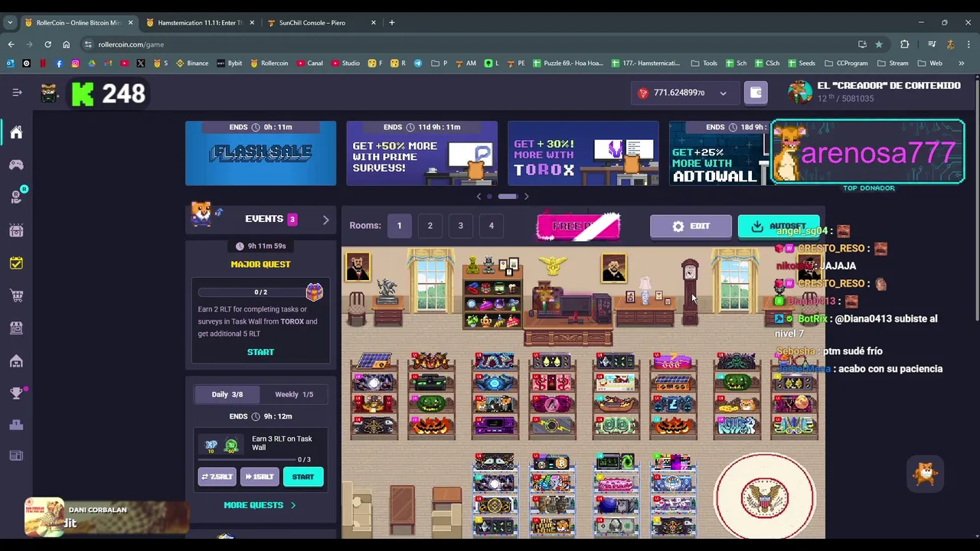Viewport: 980px width, 551px height.
Task: Open the marketplace stall icon in the sidebar
Action: pyautogui.click(x=16, y=328)
